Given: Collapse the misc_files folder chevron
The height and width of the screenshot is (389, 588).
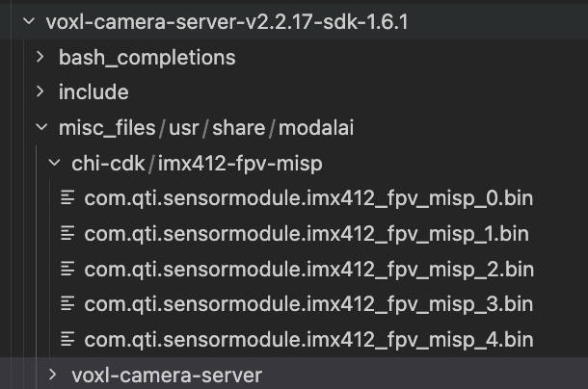Looking at the screenshot, I should [40, 127].
